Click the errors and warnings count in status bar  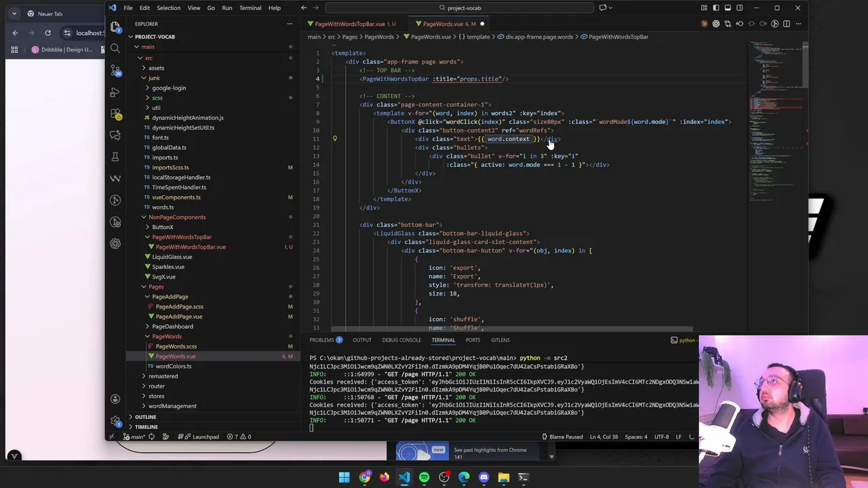click(x=239, y=436)
